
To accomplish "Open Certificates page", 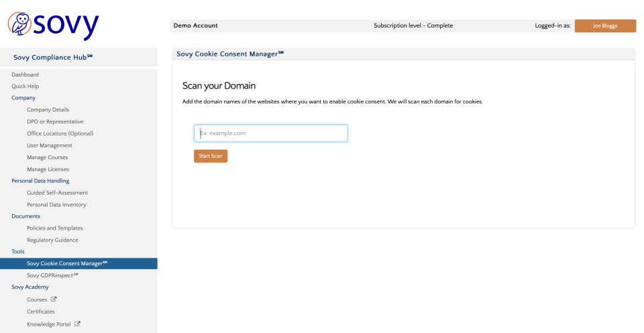I will (41, 312).
